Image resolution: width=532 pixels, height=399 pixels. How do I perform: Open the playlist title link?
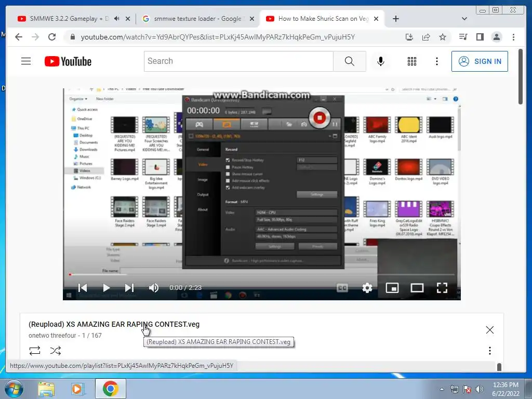pos(114,324)
